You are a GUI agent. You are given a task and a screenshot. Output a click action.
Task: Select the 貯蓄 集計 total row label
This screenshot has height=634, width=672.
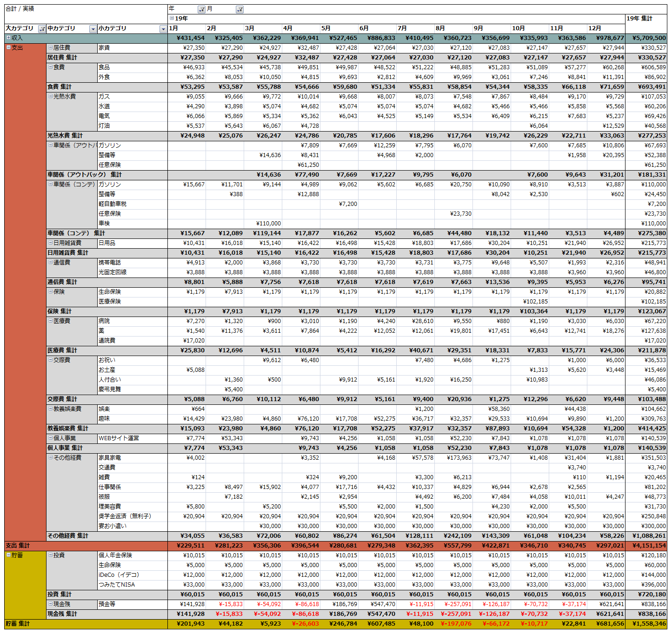(x=86, y=623)
